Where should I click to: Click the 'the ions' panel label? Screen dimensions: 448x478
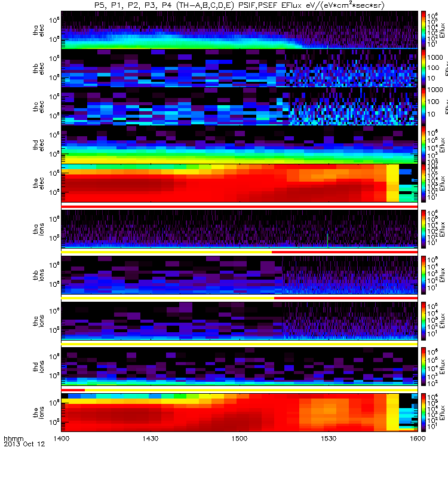pos(38,413)
